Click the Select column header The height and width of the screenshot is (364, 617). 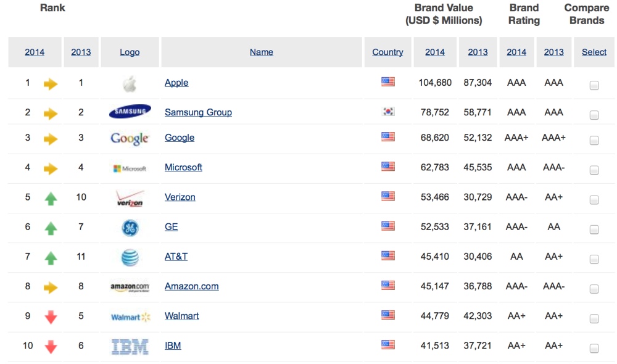[x=594, y=52]
